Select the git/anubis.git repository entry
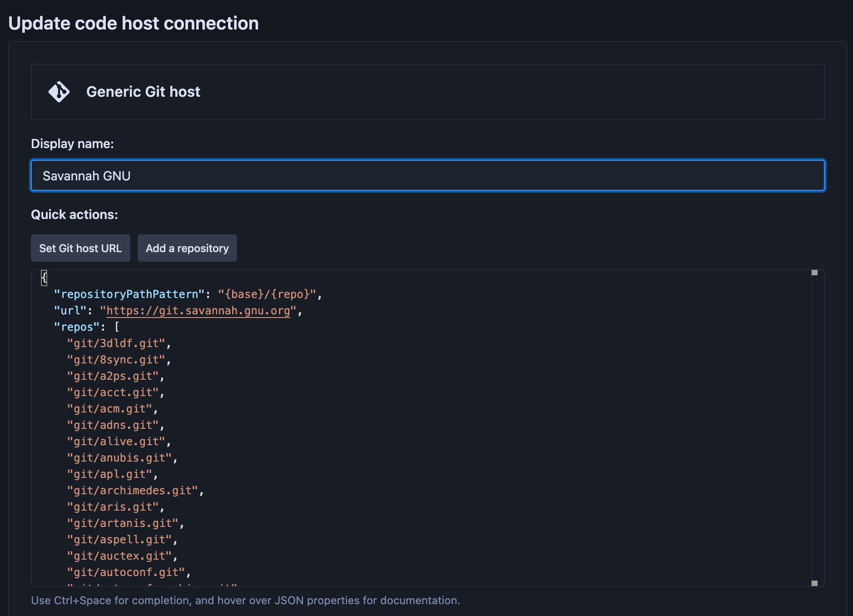Viewport: 853px width, 616px height. click(x=121, y=457)
